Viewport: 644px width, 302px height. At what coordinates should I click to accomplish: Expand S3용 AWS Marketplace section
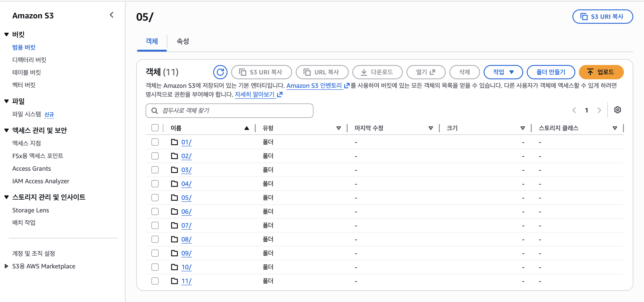point(6,266)
